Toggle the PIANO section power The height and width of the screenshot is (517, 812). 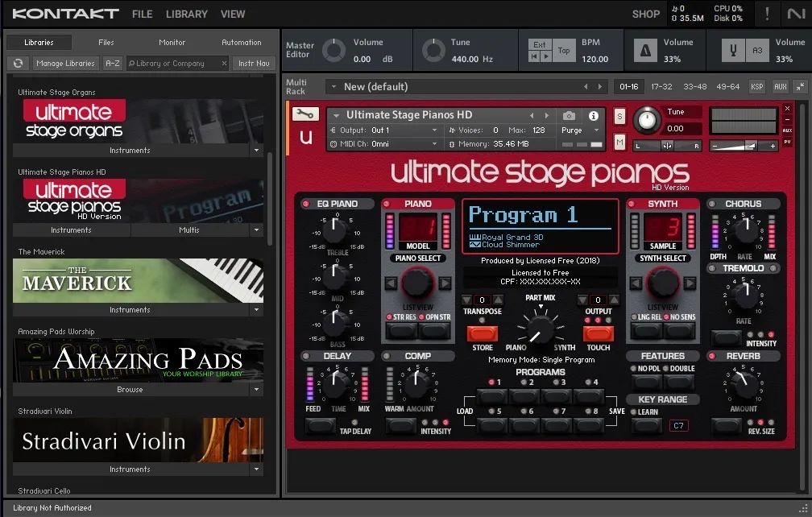(387, 204)
